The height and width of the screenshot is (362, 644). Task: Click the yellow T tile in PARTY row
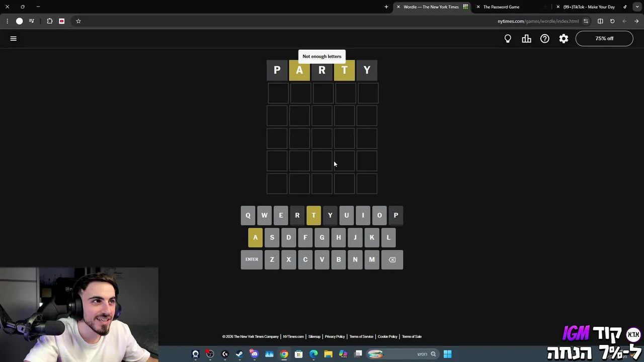coord(344,70)
